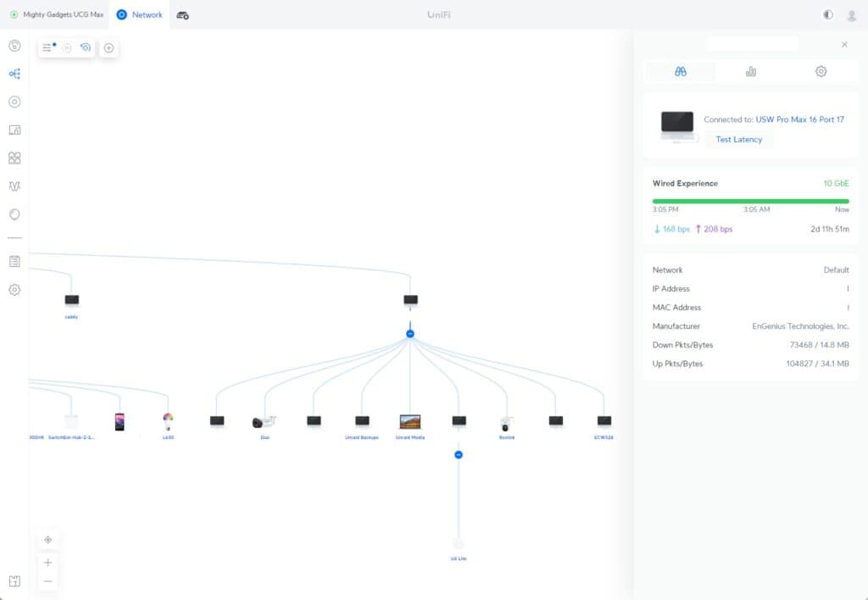Open the device settings gear tab
The width and height of the screenshot is (868, 600).
pyautogui.click(x=821, y=72)
